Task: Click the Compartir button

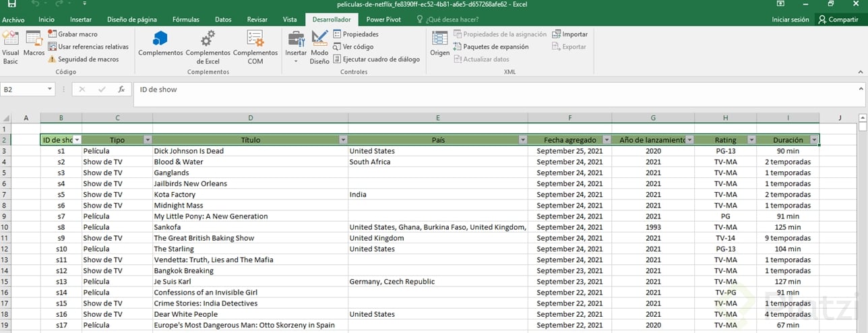Action: point(838,20)
